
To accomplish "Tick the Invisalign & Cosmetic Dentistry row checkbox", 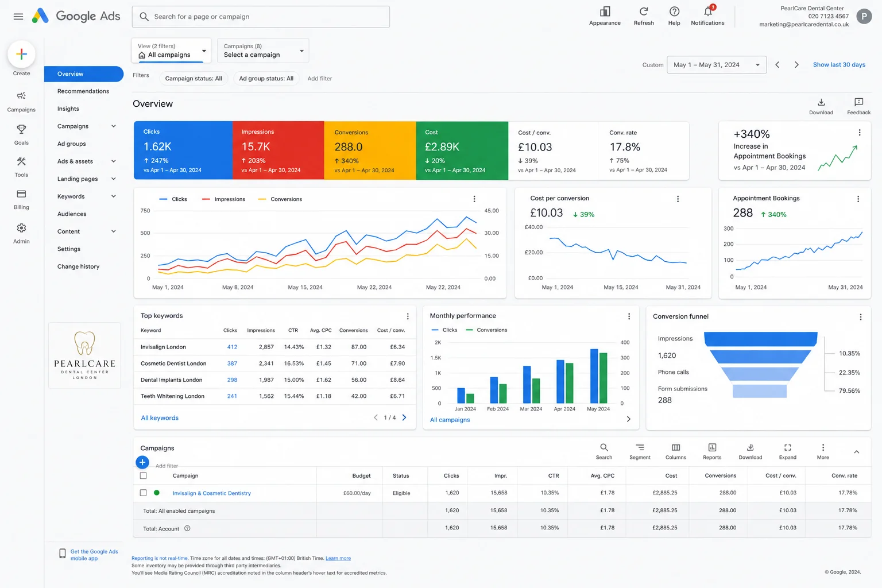I will coord(144,493).
